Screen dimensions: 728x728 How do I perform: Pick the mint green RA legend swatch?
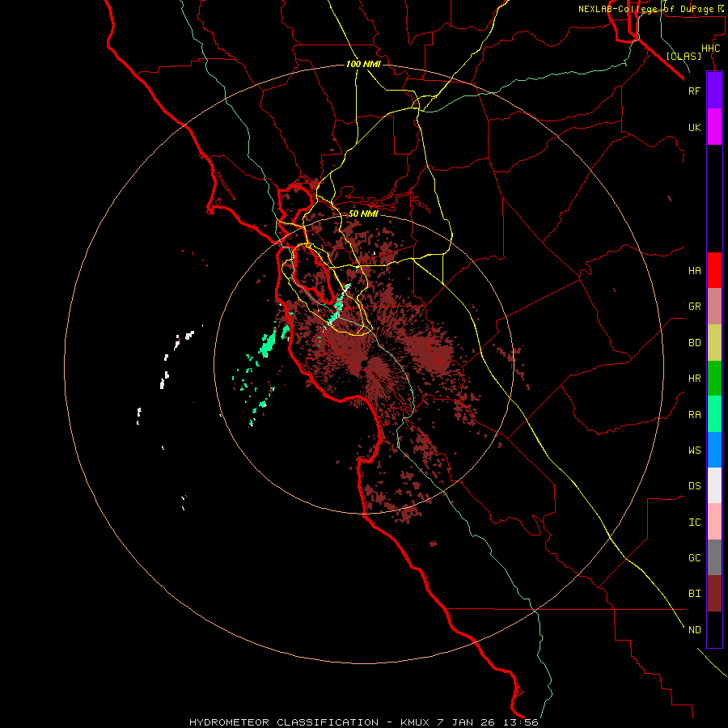(714, 414)
